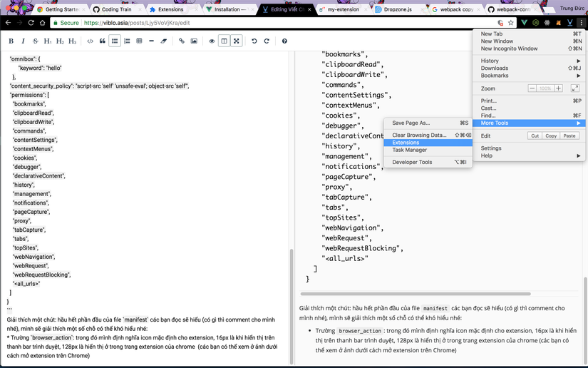Expand the Bookmarks submenu
The width and height of the screenshot is (588, 368).
pyautogui.click(x=529, y=76)
